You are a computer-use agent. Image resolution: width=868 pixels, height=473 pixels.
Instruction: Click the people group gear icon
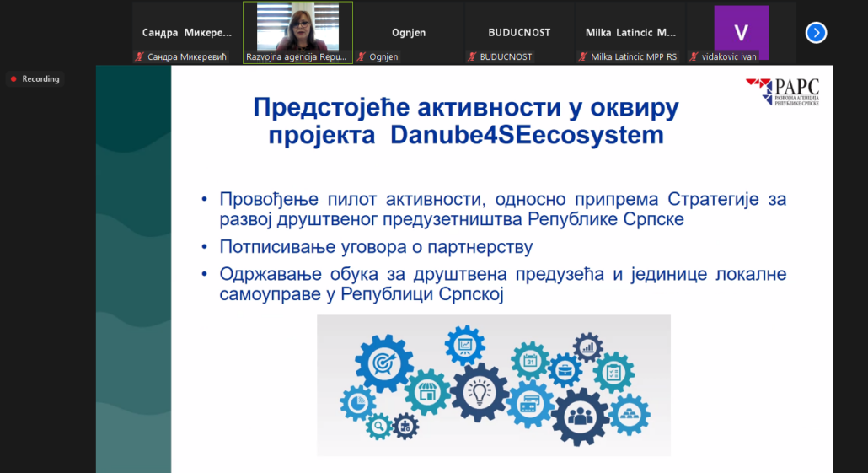click(x=580, y=416)
